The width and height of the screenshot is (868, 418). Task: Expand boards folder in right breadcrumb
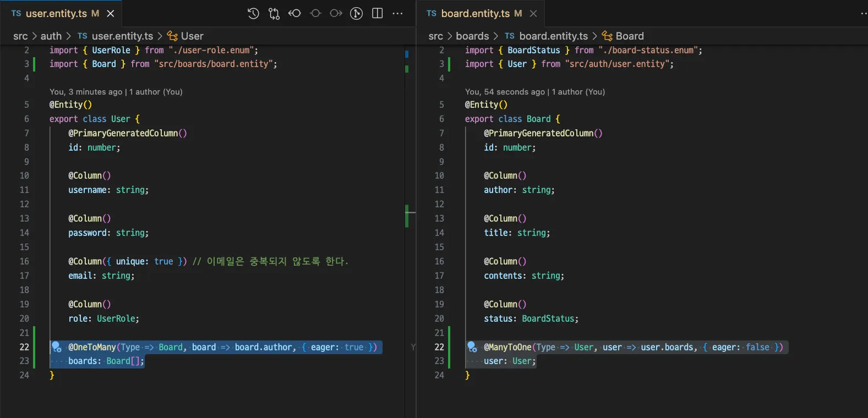[x=472, y=36]
